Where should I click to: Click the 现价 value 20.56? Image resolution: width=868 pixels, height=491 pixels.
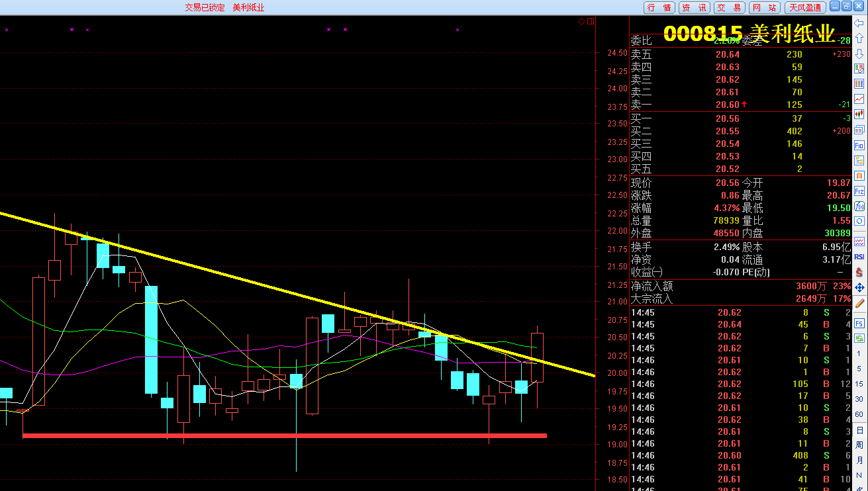point(728,183)
